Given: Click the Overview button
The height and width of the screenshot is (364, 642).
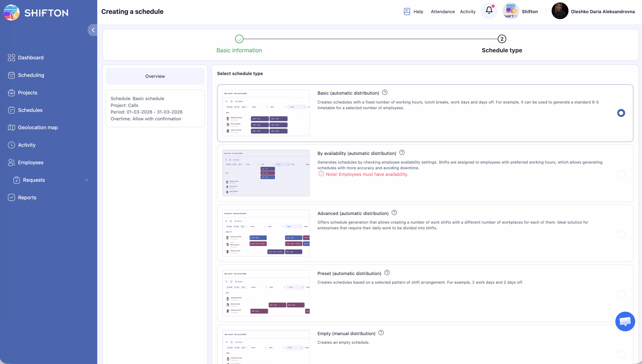Looking at the screenshot, I should [x=155, y=76].
